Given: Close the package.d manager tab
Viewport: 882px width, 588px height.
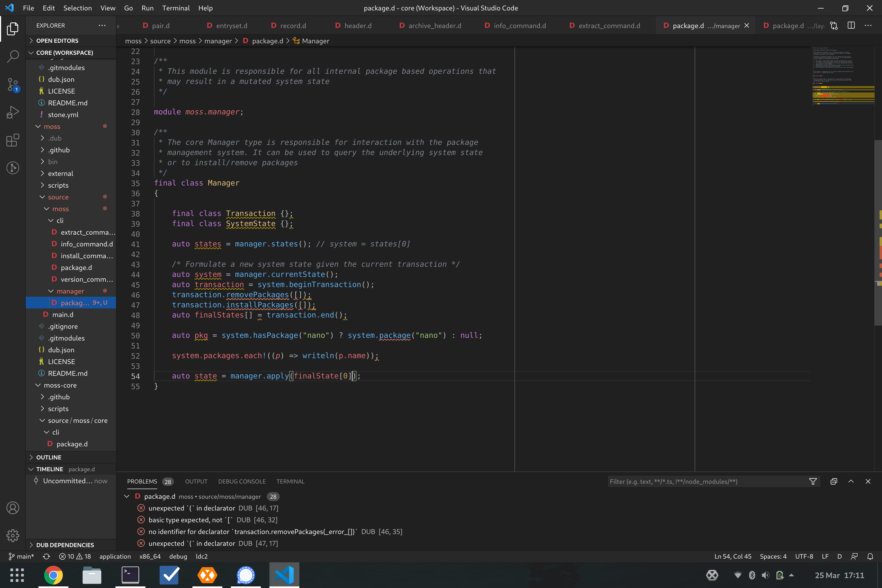Looking at the screenshot, I should click(x=746, y=25).
